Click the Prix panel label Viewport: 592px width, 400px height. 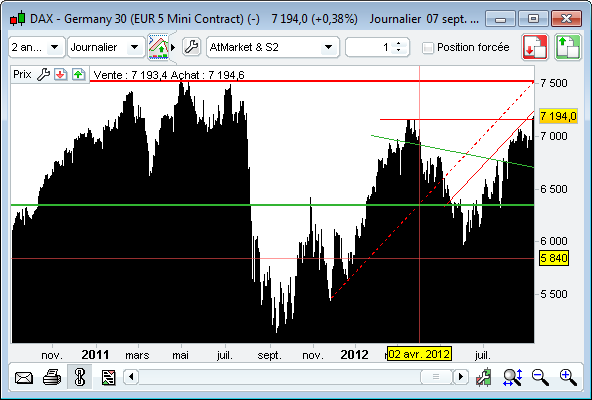click(x=22, y=74)
